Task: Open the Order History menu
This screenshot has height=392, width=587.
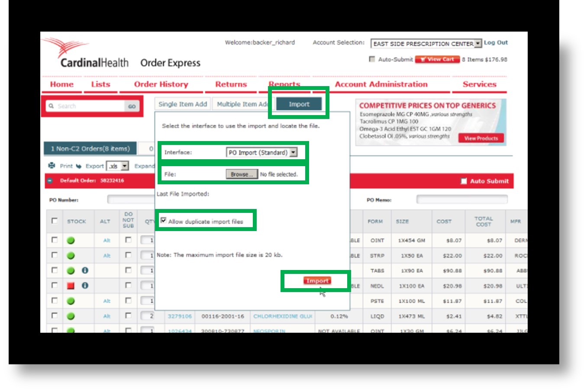Action: coord(161,84)
